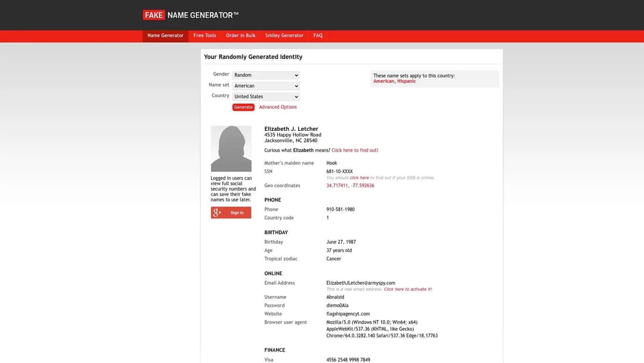Sign in with the Google+ button

(x=231, y=212)
